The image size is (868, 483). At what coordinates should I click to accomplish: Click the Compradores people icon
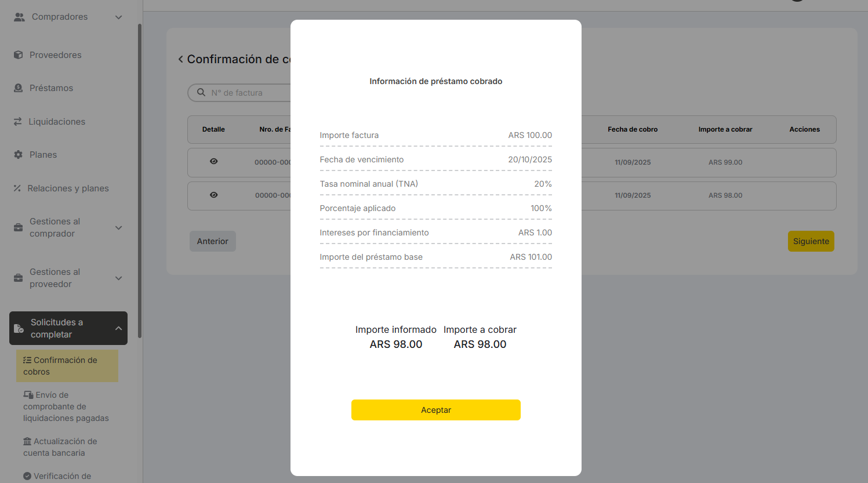tap(19, 17)
